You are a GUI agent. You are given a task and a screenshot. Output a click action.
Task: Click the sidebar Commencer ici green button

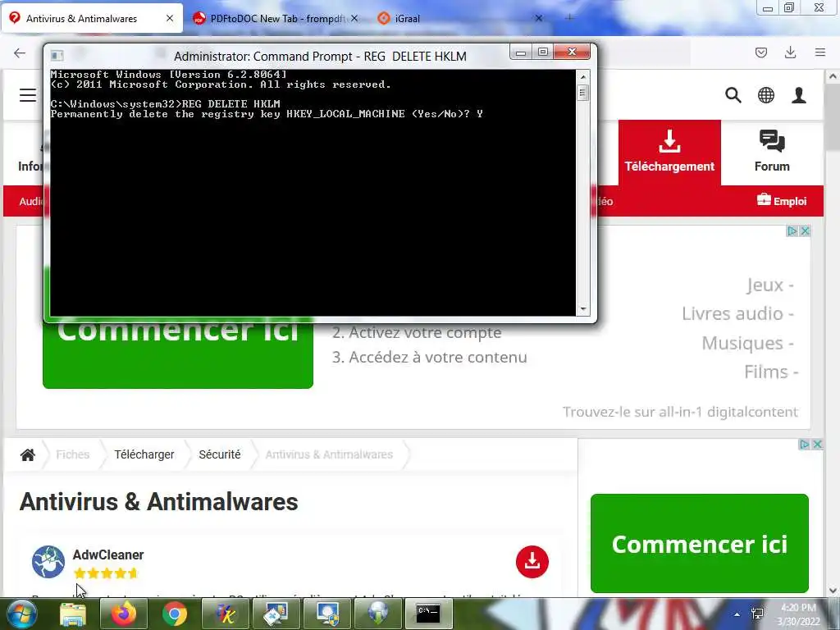[x=700, y=543]
